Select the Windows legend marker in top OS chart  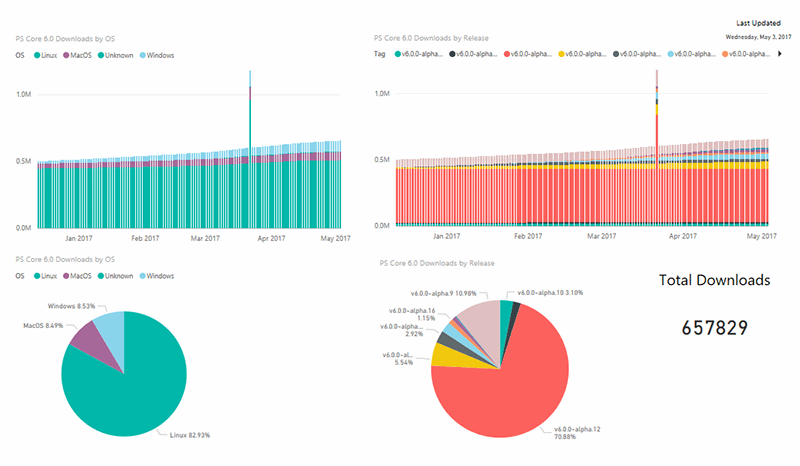coord(142,55)
